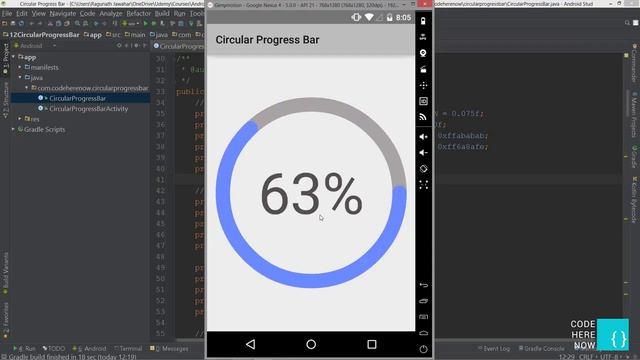640x360 pixels.
Task: Open the Analyze menu
Action: click(x=111, y=13)
